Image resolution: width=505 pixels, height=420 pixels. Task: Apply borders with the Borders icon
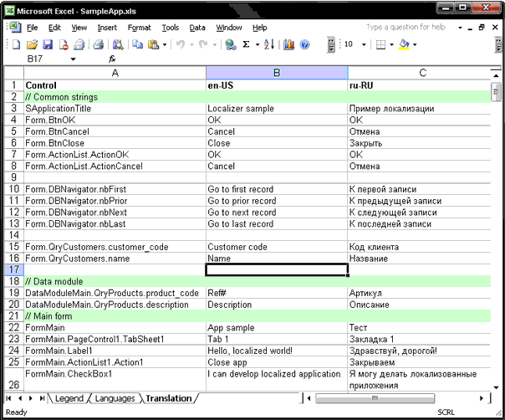tap(380, 44)
